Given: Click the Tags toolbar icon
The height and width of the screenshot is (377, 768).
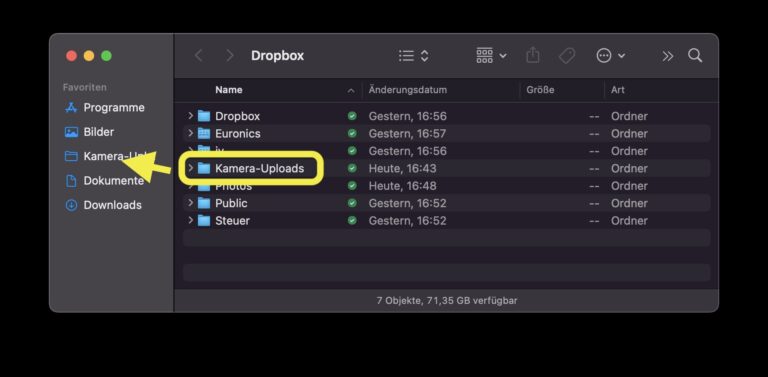Looking at the screenshot, I should (x=567, y=56).
